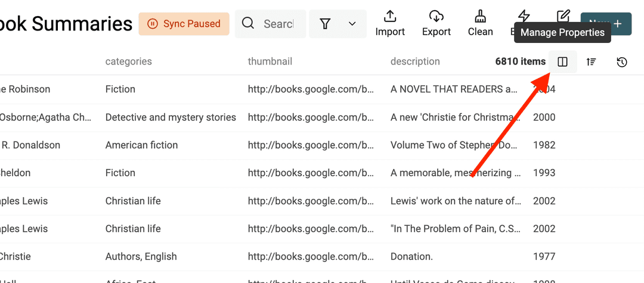Focus the Search input field
This screenshot has width=644, height=283.
click(x=278, y=24)
